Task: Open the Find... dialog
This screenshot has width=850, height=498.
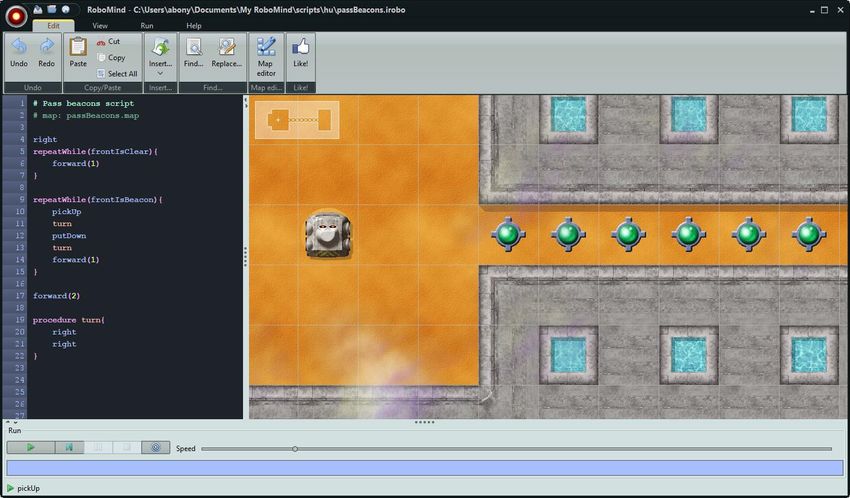Action: [194, 53]
